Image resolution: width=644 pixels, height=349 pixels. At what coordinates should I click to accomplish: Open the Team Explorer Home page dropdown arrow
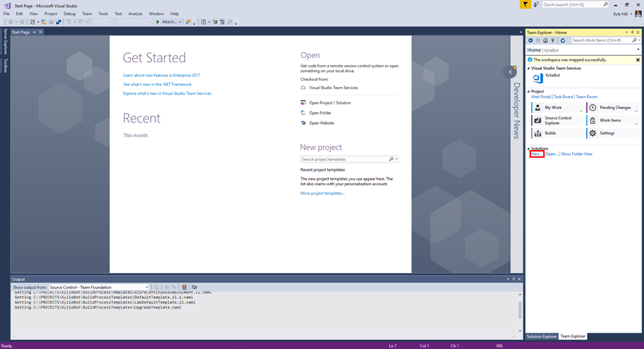pos(638,50)
